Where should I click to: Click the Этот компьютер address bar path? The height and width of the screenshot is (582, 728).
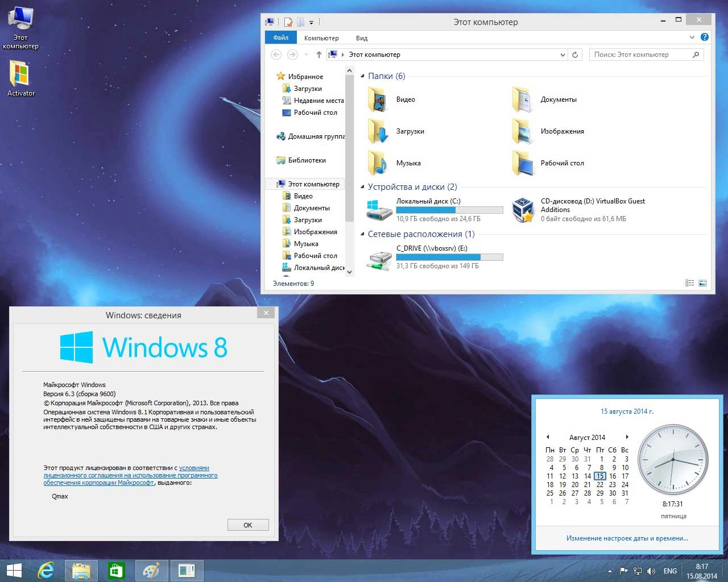[x=374, y=55]
